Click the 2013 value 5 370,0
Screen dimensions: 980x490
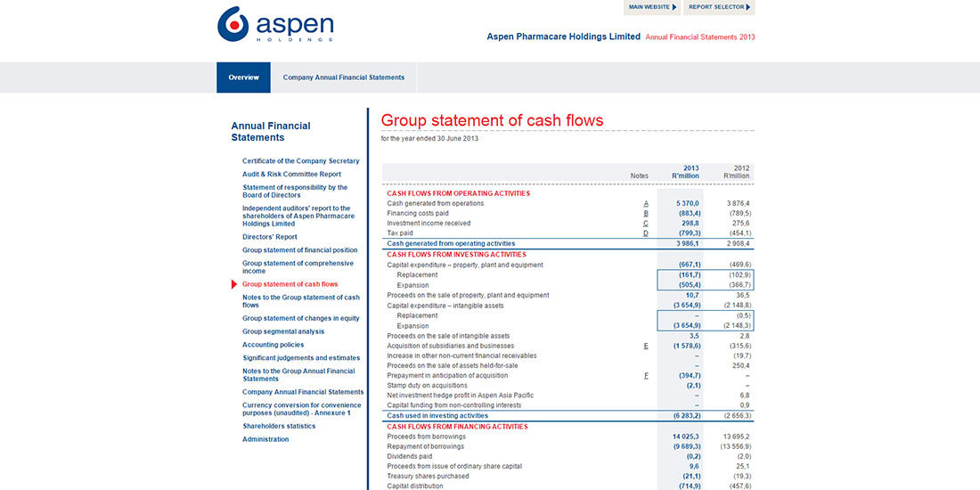[688, 204]
